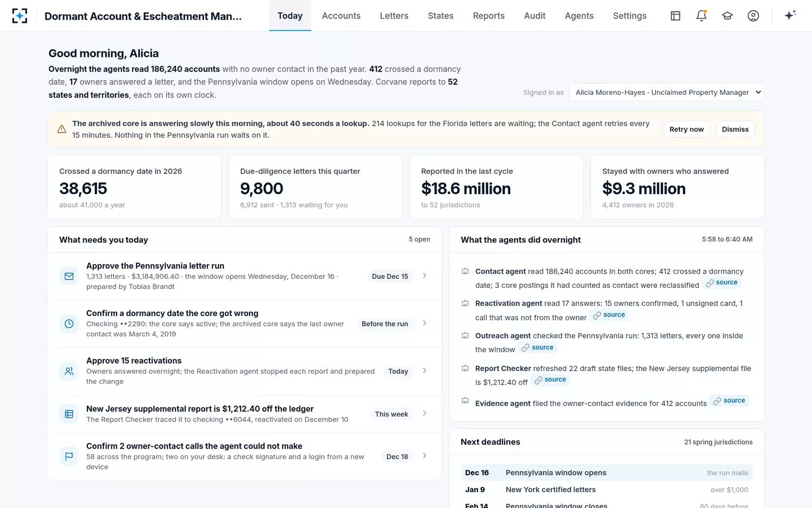Open the Settings tab
This screenshot has height=508, width=812.
[x=630, y=16]
